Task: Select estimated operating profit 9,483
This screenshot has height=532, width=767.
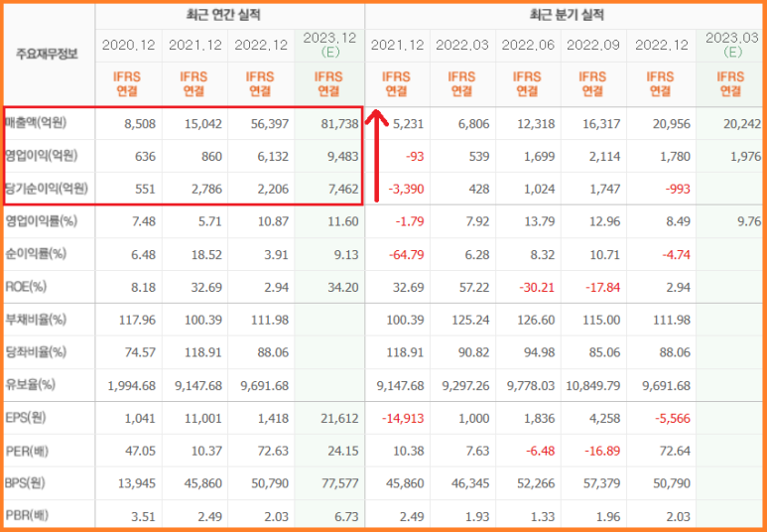Action: point(344,157)
